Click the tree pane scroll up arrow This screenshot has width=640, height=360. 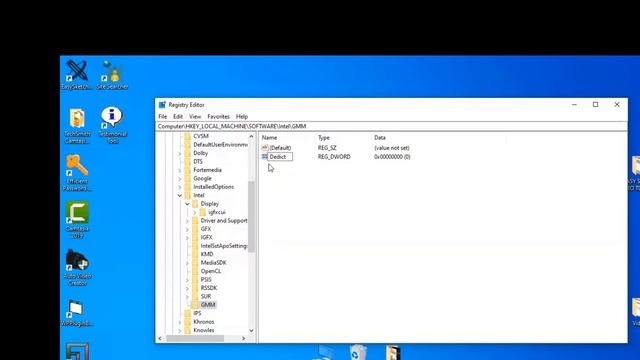(251, 137)
